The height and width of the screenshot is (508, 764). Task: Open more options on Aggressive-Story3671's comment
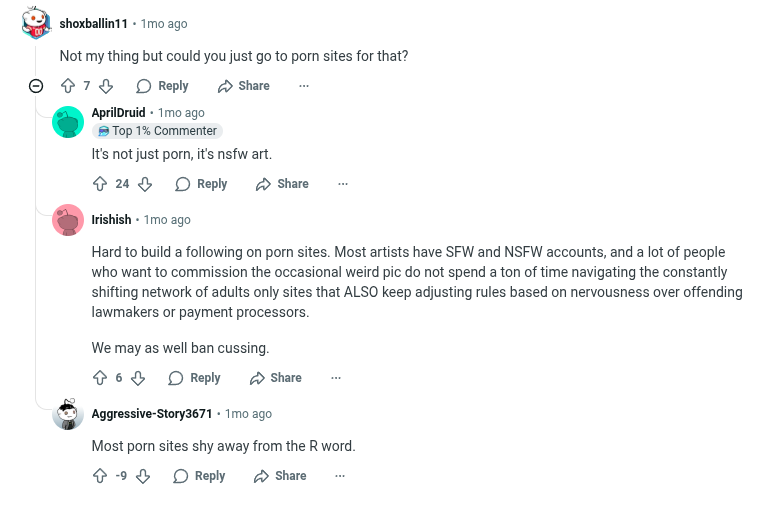[x=341, y=476]
